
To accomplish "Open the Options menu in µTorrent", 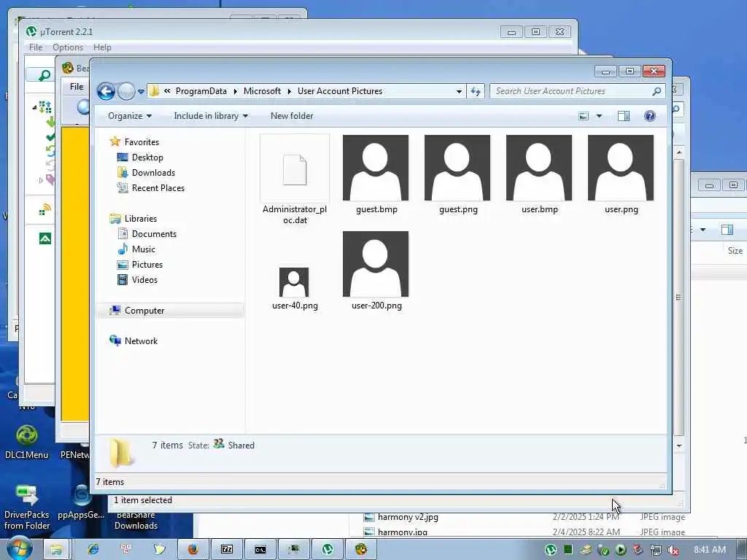I will [68, 47].
